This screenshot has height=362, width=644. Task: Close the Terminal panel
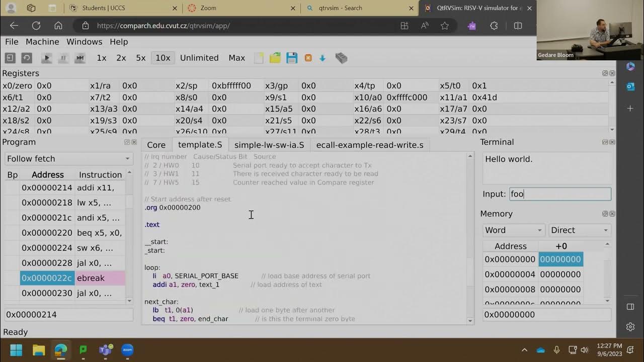click(612, 142)
